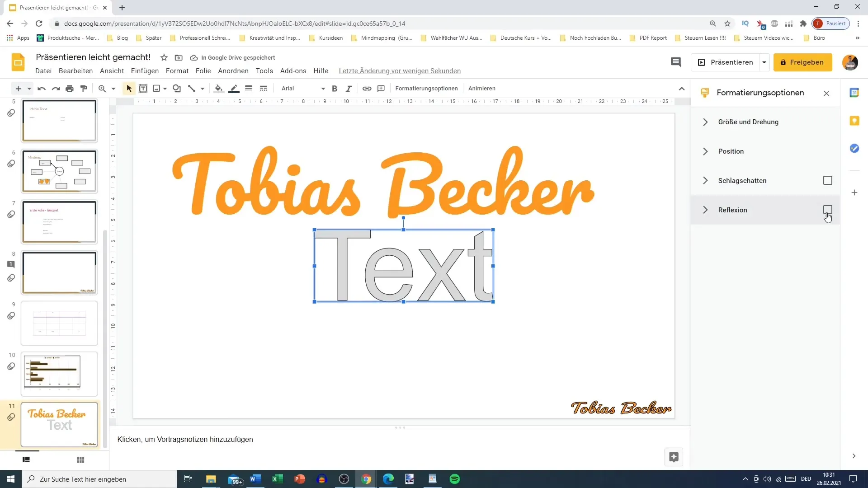Toggle italic formatting

pyautogui.click(x=349, y=89)
